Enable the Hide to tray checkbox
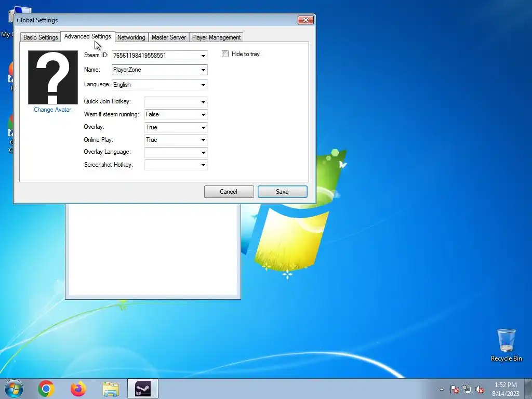 pos(225,54)
